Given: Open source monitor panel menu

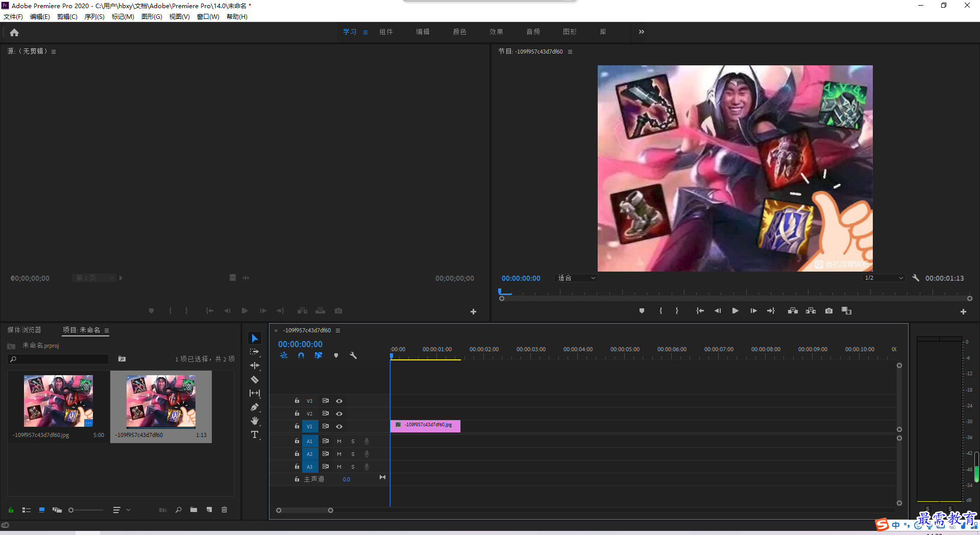Looking at the screenshot, I should pyautogui.click(x=54, y=52).
